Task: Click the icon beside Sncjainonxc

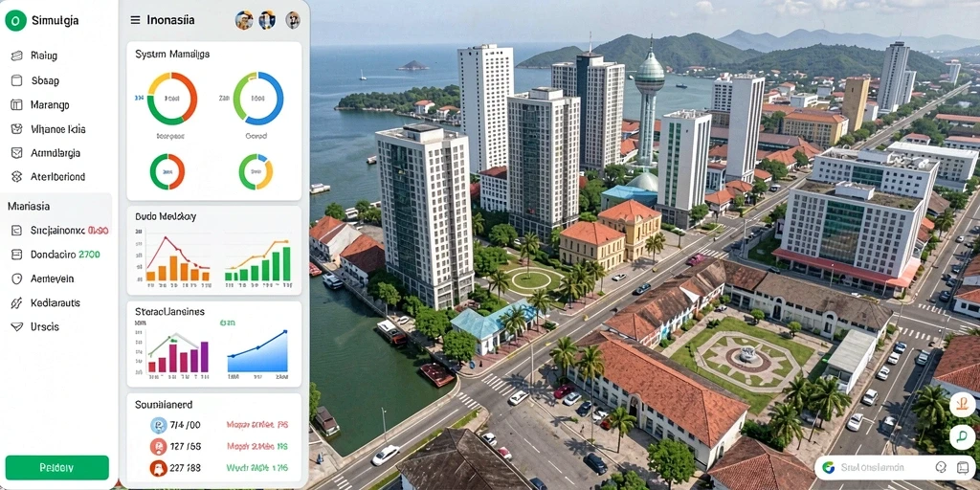Action: (17, 230)
